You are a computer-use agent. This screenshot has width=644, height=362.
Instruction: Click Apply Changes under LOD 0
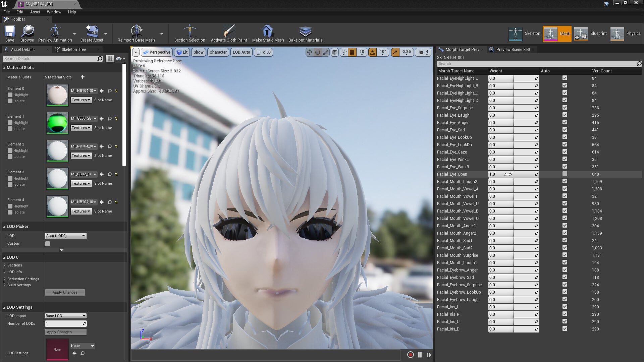coord(65,292)
